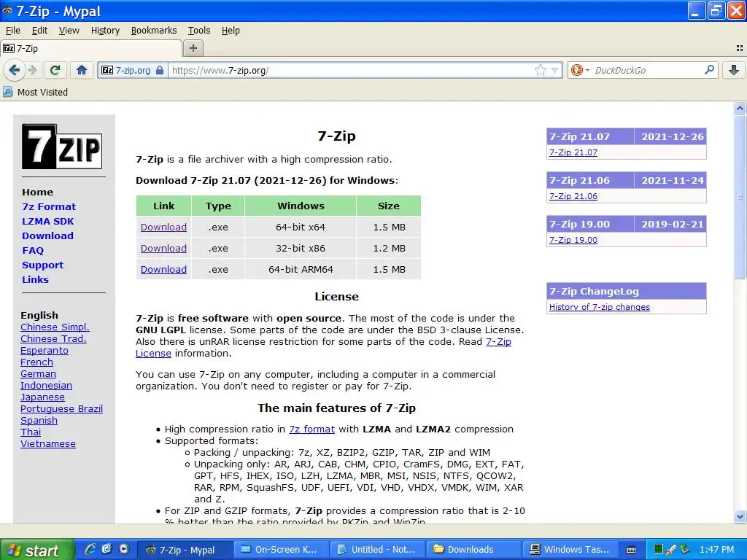Switch language to Vietnamese
The image size is (747, 560).
coord(48,444)
